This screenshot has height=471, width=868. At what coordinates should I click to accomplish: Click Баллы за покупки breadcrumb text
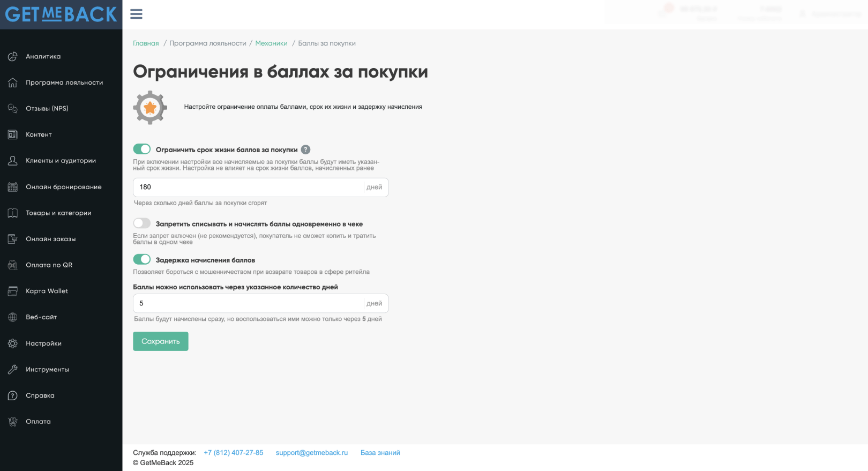[327, 43]
